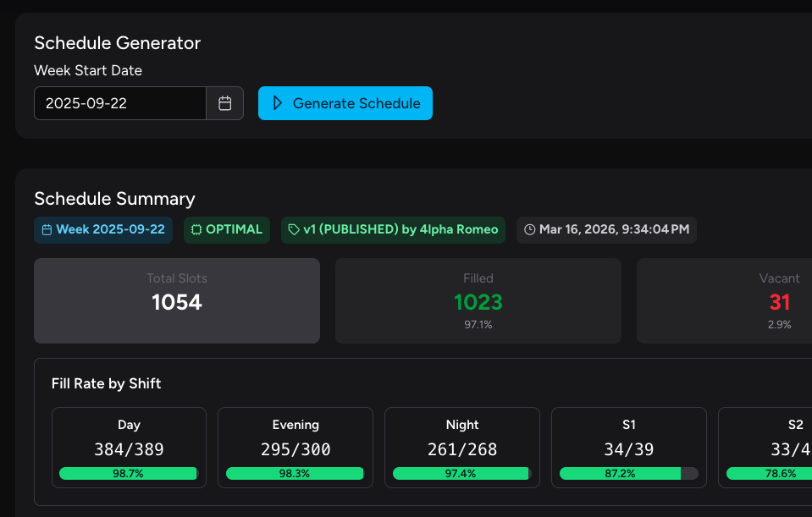Click the Day shift fill rate card

[129, 447]
